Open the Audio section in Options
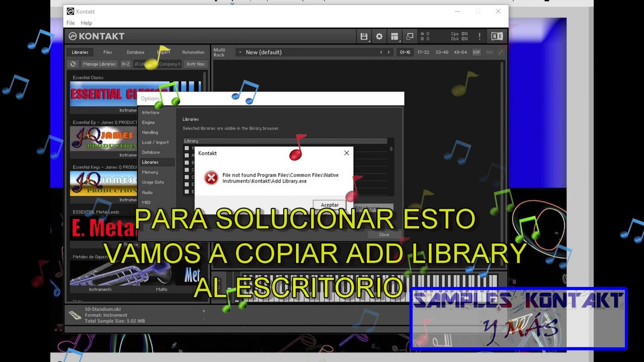 click(x=147, y=193)
